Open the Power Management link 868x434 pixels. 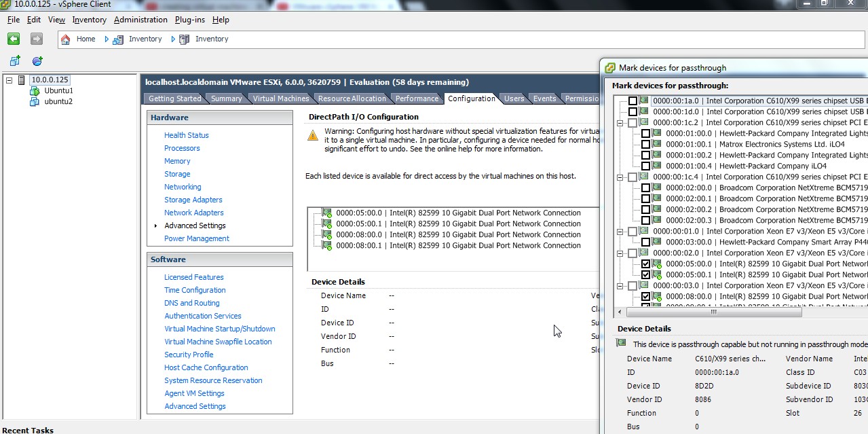(197, 238)
